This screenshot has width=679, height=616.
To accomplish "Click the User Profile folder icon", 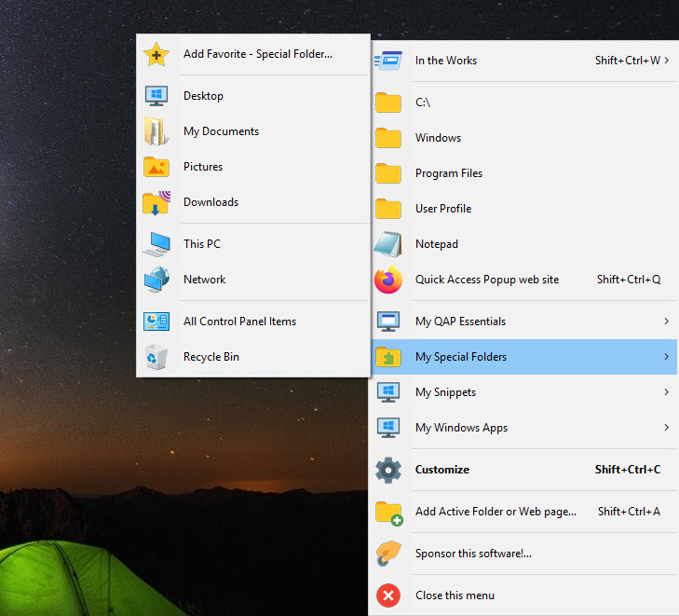I will [388, 209].
